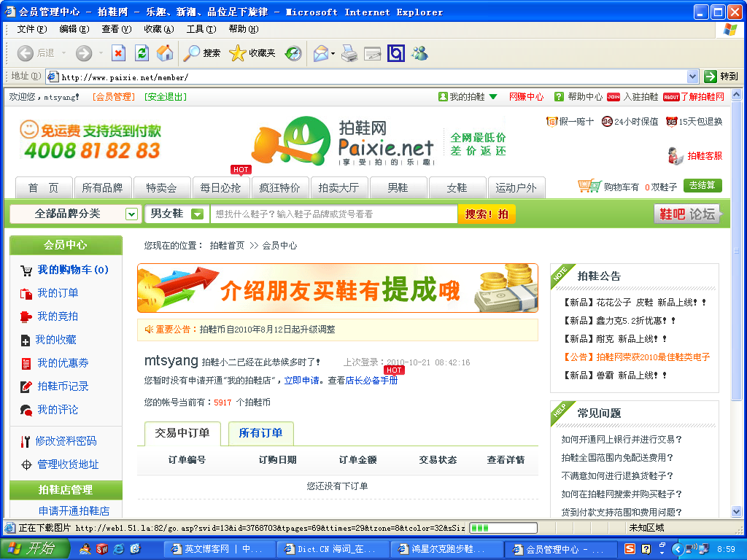Open the Messenger people icon
Screen dimensions: 747x560
point(419,52)
